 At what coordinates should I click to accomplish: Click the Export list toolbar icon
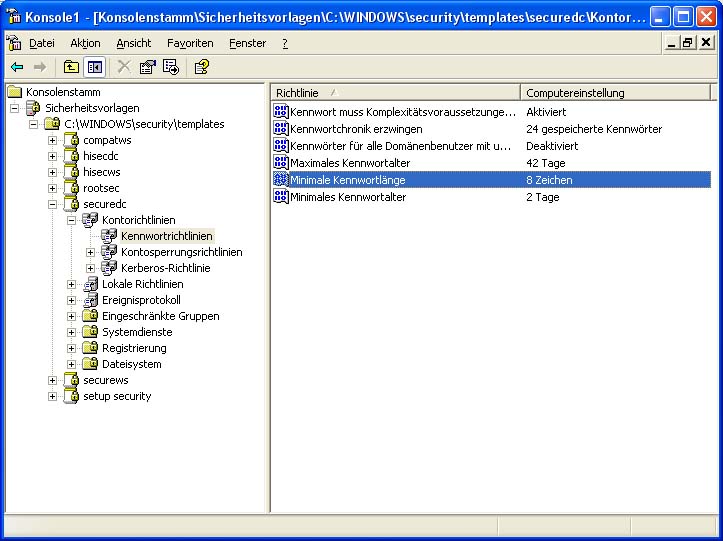click(x=171, y=67)
